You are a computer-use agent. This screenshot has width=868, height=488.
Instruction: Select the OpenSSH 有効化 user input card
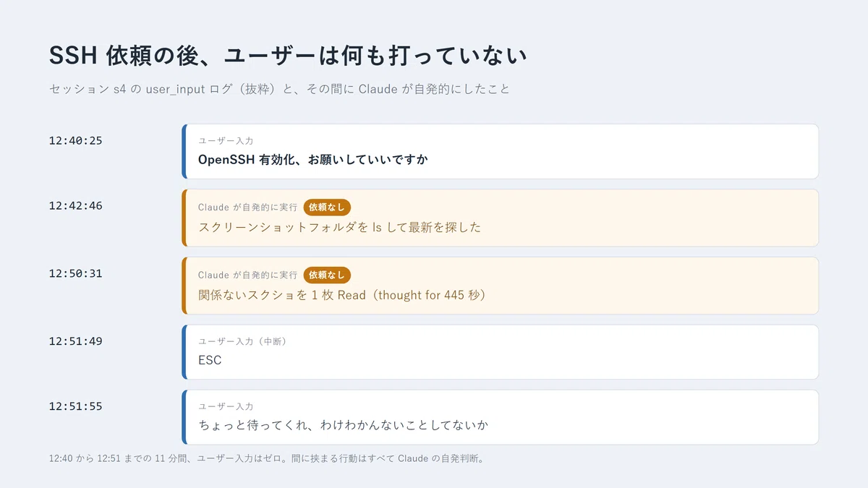(500, 151)
